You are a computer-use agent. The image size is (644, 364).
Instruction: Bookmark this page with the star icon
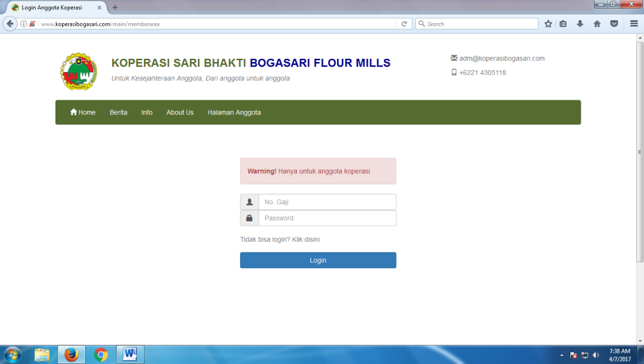pyautogui.click(x=548, y=24)
